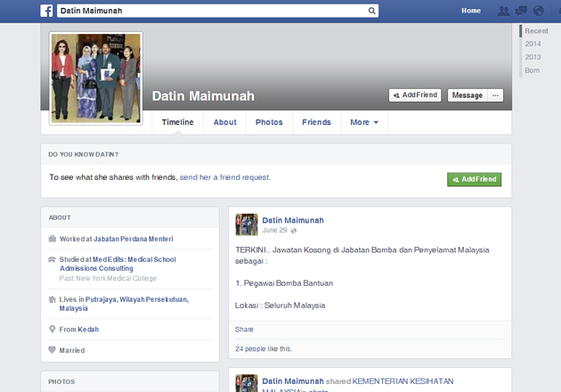Viewport: 561px width, 392px height.
Task: Click '24 people' likes link
Action: pyautogui.click(x=250, y=348)
